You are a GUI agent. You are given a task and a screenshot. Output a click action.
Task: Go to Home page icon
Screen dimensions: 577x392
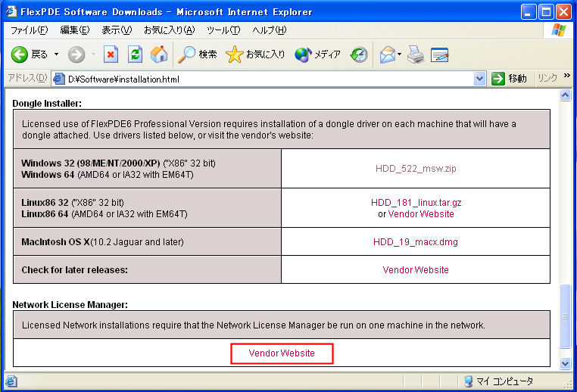coord(159,54)
